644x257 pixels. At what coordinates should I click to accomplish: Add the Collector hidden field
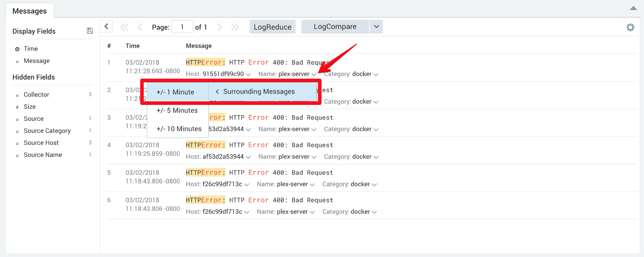[x=36, y=95]
